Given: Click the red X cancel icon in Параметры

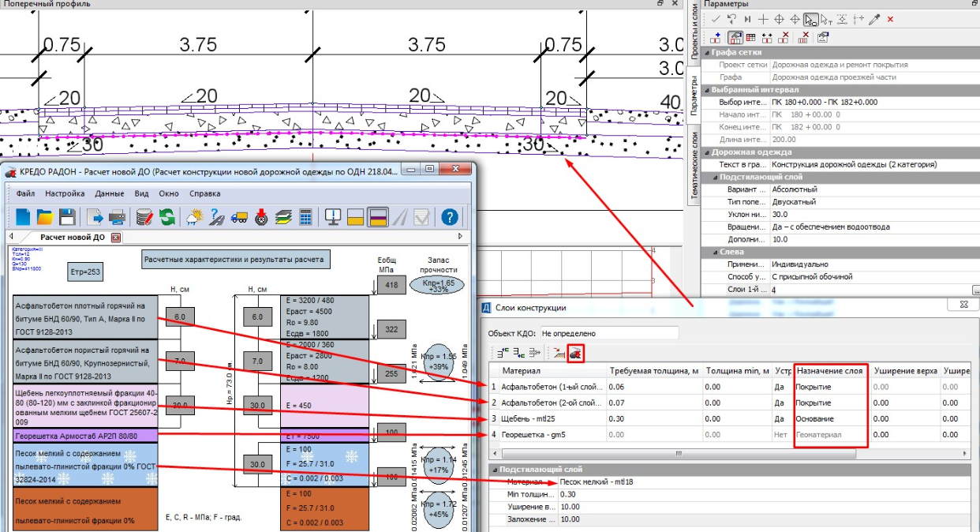Looking at the screenshot, I should (x=891, y=19).
